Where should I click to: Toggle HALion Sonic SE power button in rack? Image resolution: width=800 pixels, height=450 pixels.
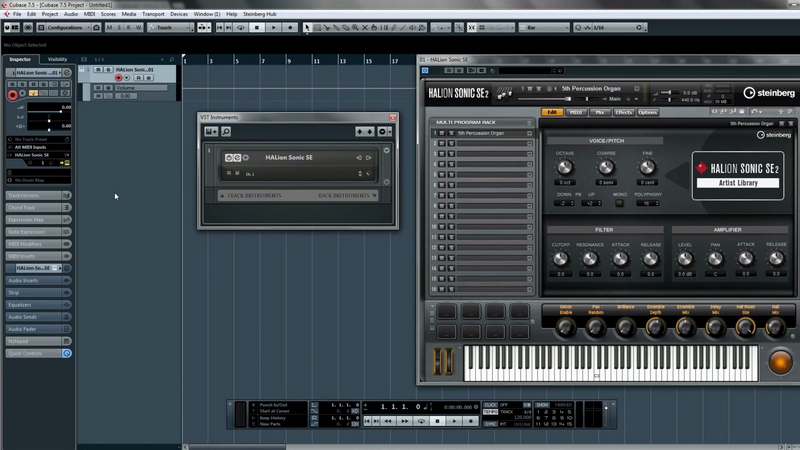click(x=229, y=158)
